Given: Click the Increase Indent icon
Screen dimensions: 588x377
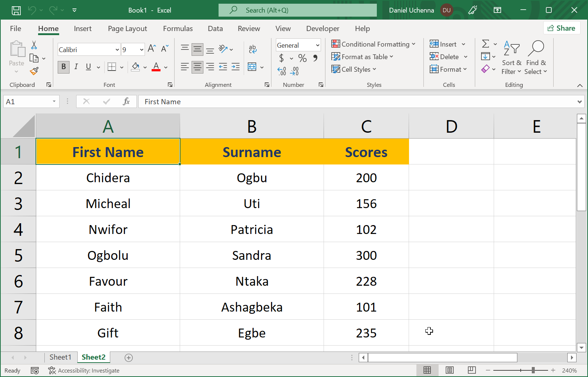Looking at the screenshot, I should (x=236, y=67).
